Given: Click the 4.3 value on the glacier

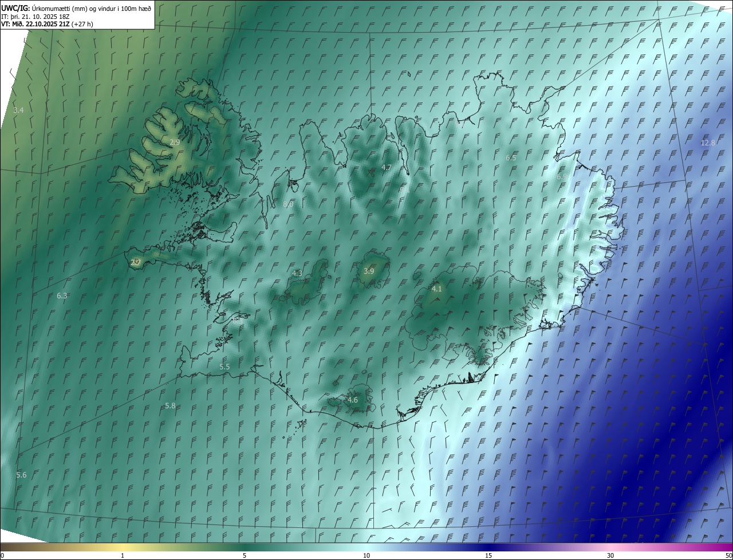Looking at the screenshot, I should [x=297, y=273].
